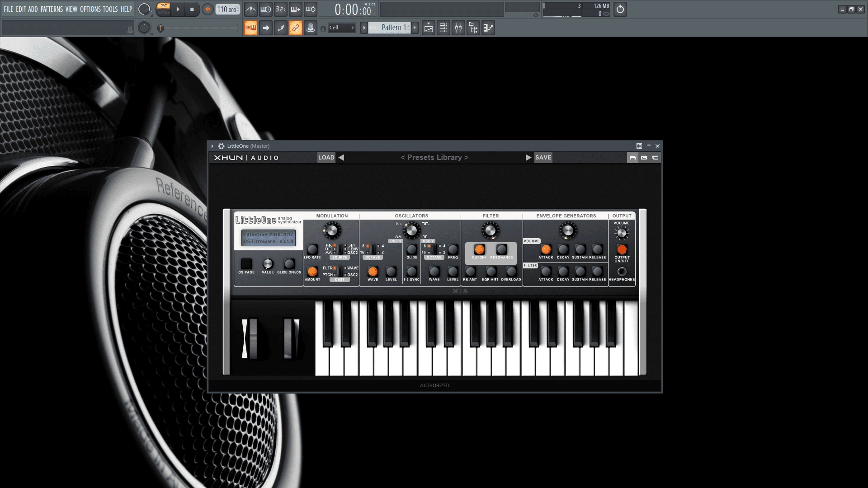Open the PATTERNS menu
868x488 pixels.
pyautogui.click(x=52, y=9)
